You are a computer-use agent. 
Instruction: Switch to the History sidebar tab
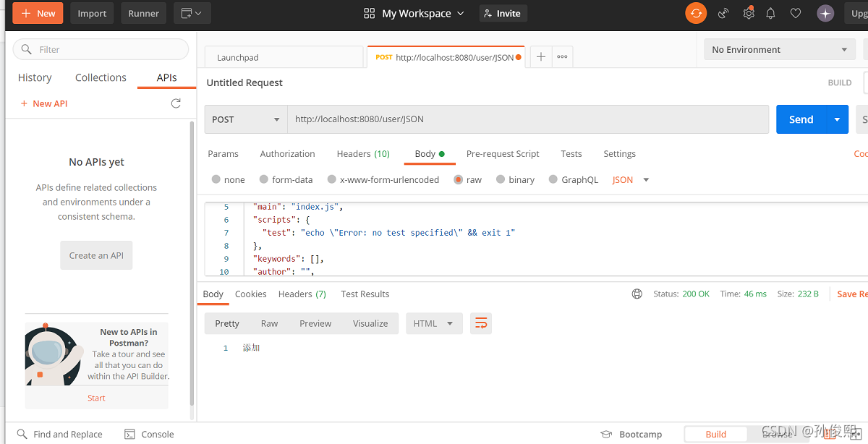tap(35, 77)
